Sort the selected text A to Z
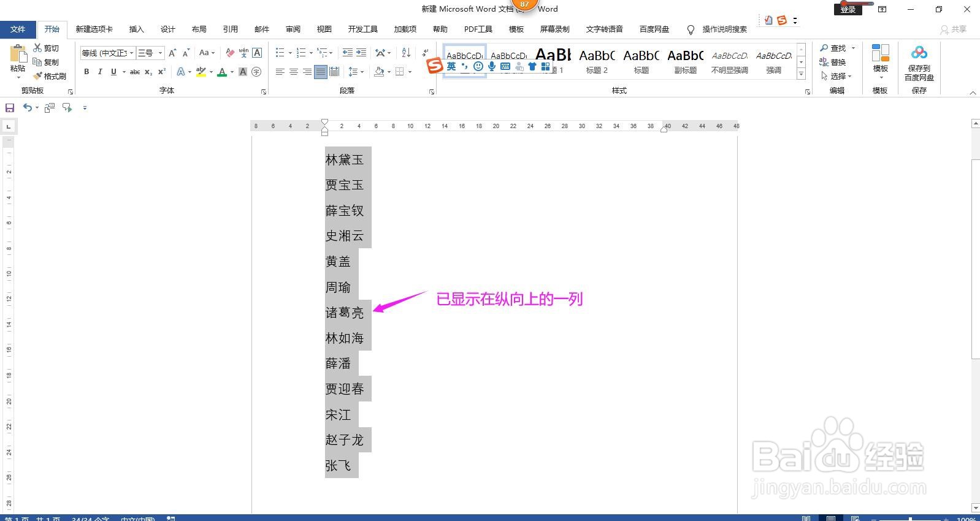 (406, 53)
